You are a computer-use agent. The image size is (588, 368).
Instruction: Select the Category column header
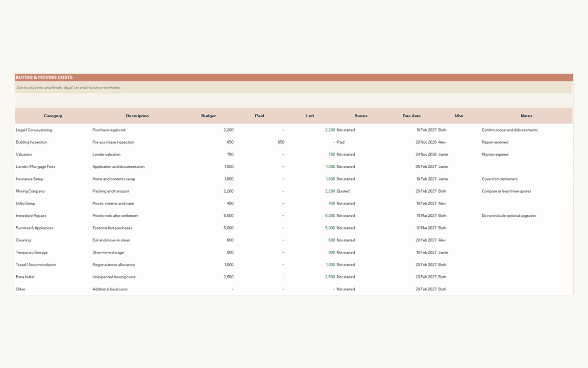coord(53,116)
